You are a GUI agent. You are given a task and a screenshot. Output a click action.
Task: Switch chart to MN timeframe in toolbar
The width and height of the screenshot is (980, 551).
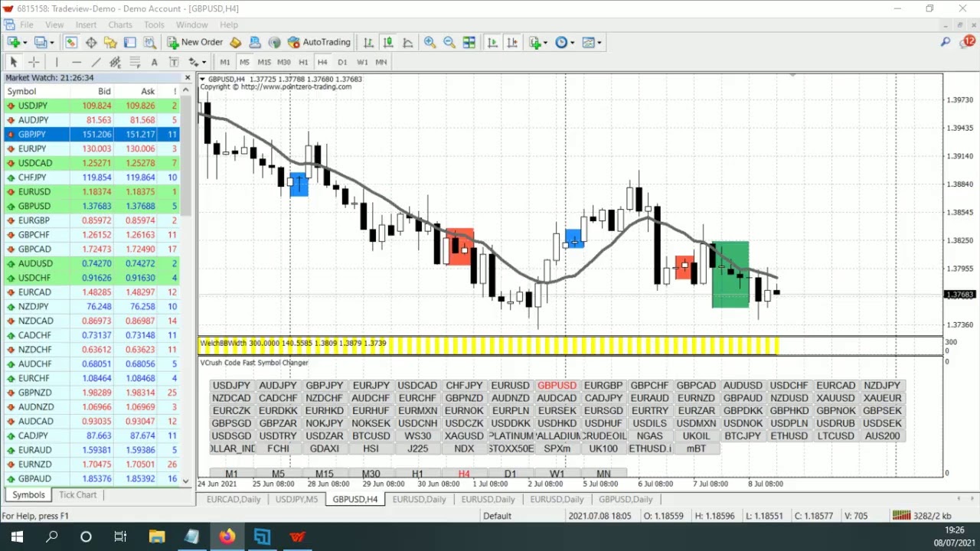[x=381, y=62]
